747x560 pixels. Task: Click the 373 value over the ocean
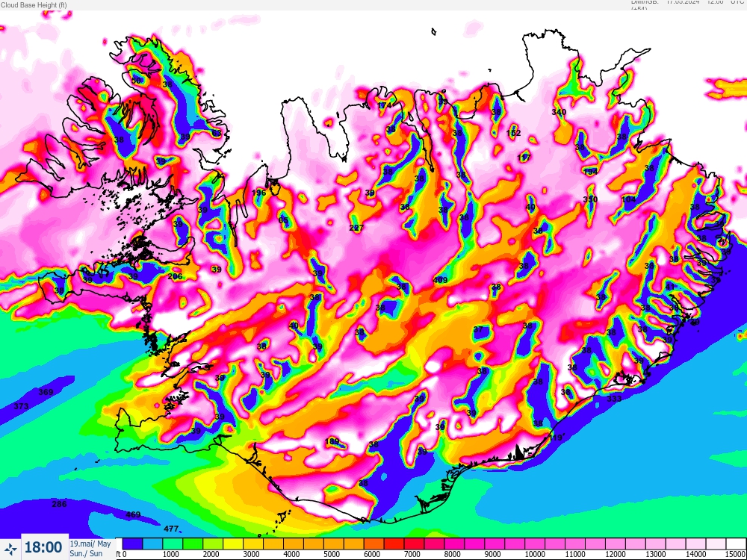point(21,406)
